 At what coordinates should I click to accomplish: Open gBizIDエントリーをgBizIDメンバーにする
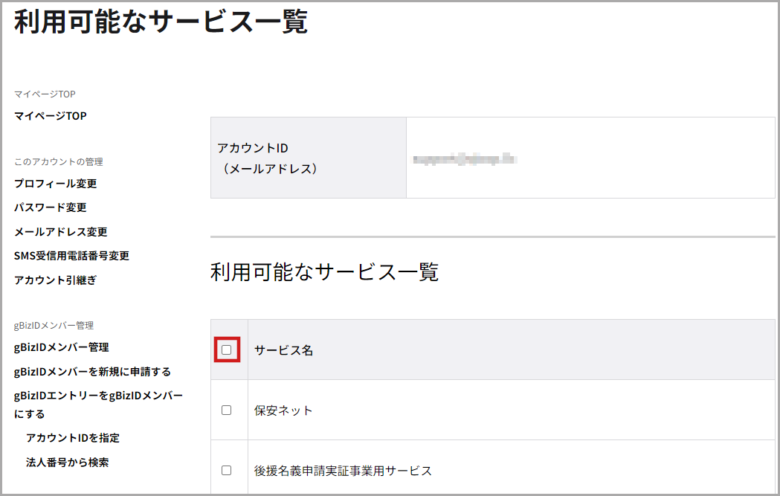point(98,404)
